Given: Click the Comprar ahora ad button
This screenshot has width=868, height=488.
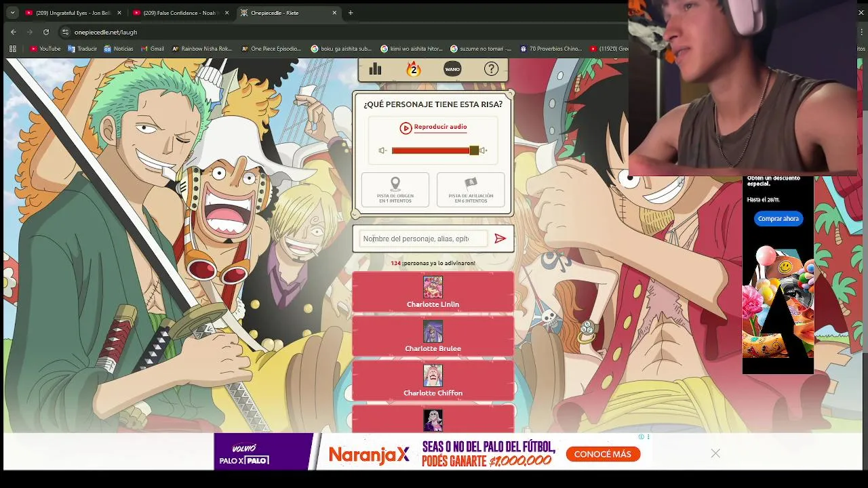Looking at the screenshot, I should pos(778,219).
